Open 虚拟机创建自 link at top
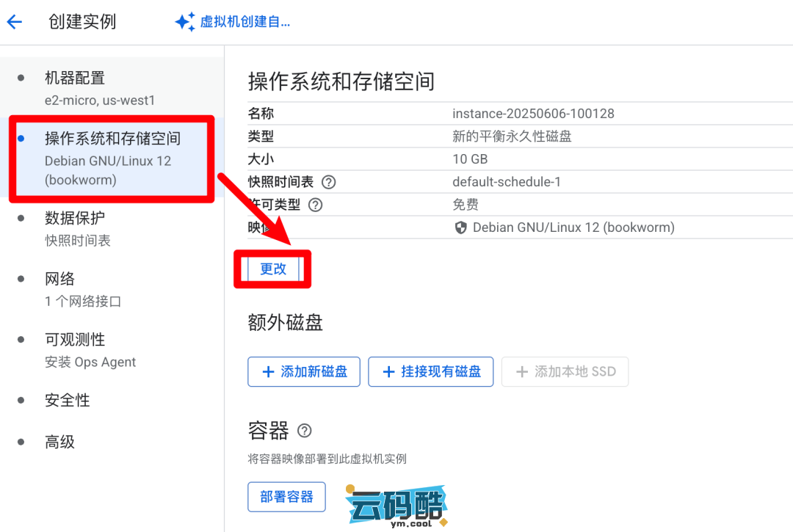Viewport: 793px width, 532px height. (x=245, y=22)
